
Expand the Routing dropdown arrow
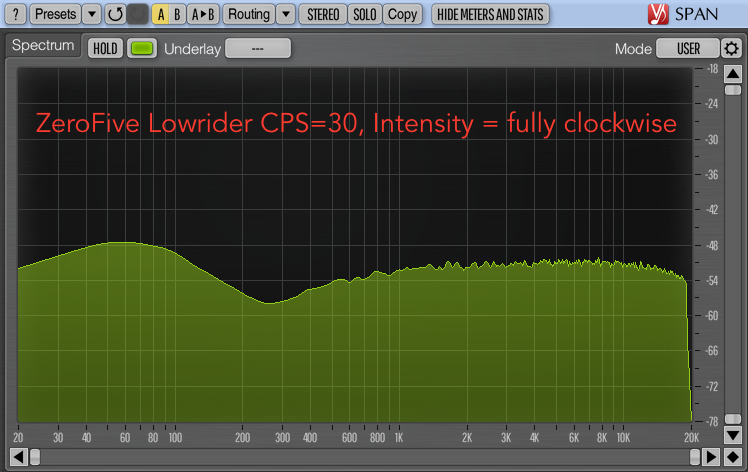[286, 14]
